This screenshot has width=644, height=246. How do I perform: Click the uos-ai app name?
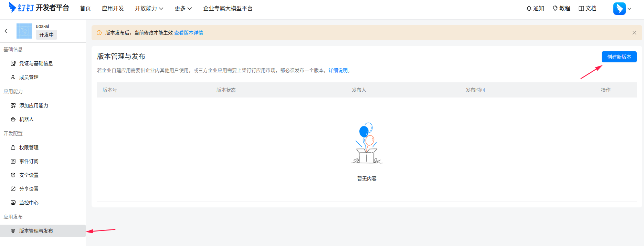pos(42,26)
